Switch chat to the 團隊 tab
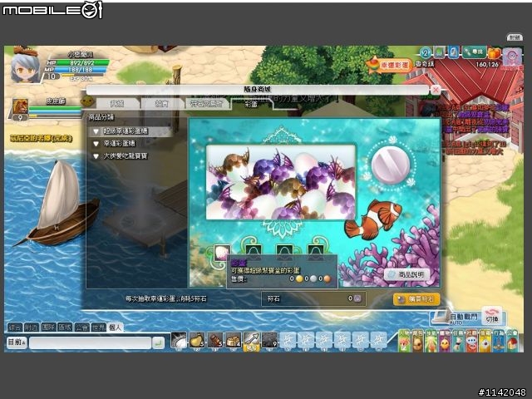Screen dimensions: 532x399 (x=48, y=328)
